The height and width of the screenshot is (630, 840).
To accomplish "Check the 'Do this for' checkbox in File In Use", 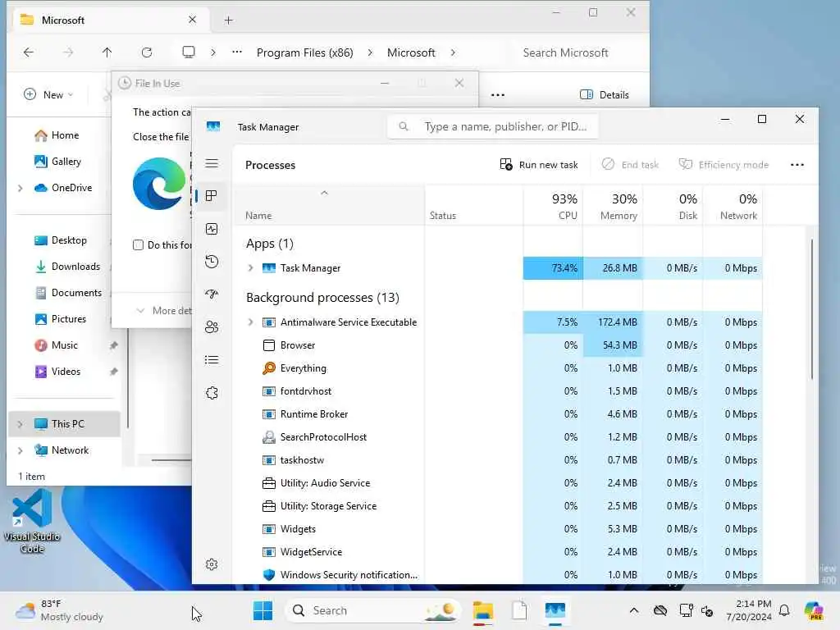I will [138, 245].
